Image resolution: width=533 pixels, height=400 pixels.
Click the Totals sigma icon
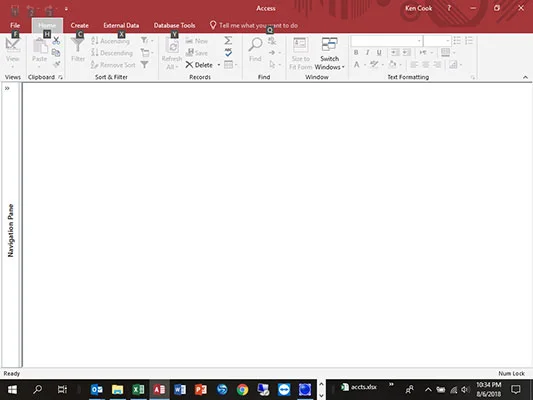(x=228, y=41)
